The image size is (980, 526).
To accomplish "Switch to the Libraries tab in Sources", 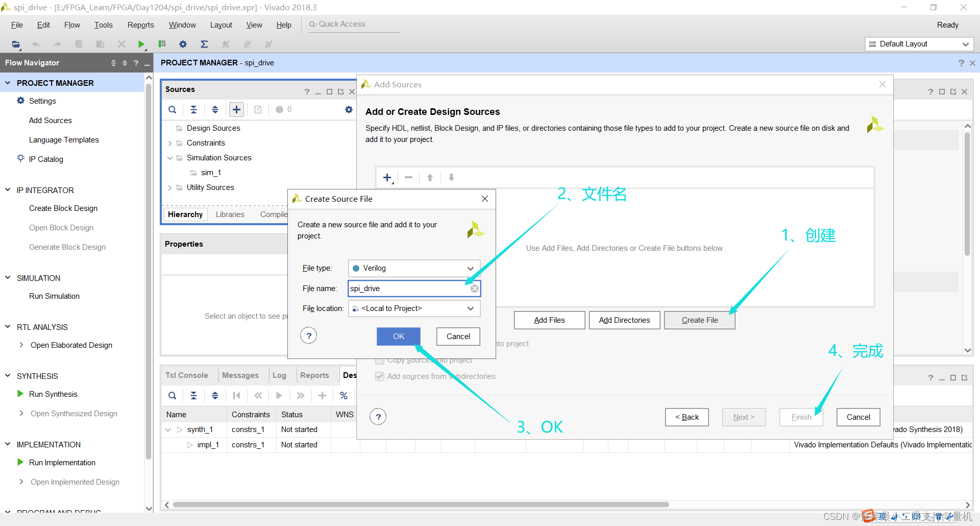I will [x=230, y=214].
